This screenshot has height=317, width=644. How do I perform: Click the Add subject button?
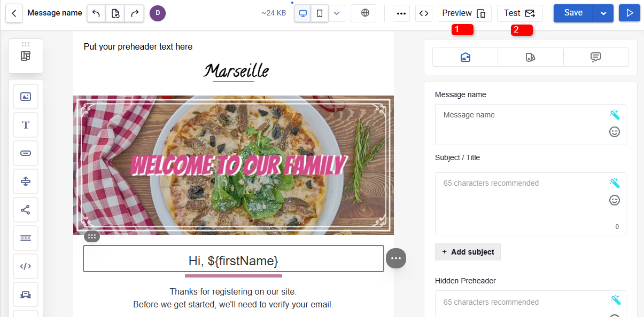click(x=468, y=252)
